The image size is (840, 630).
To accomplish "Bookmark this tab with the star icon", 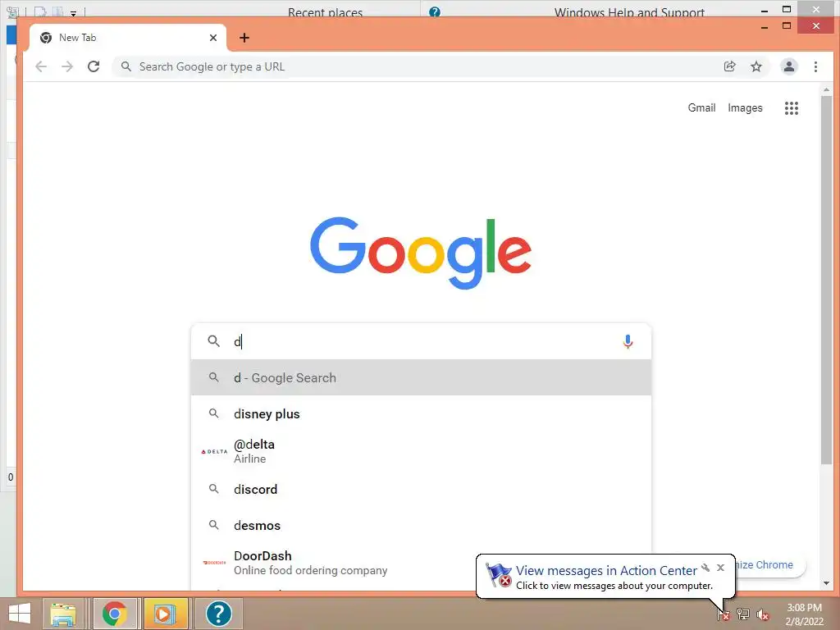I will click(756, 66).
